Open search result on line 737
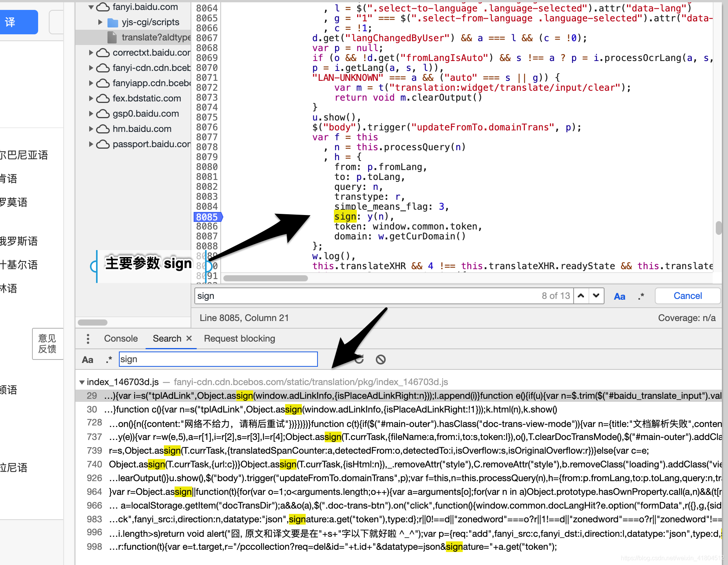This screenshot has height=565, width=728. point(399,437)
